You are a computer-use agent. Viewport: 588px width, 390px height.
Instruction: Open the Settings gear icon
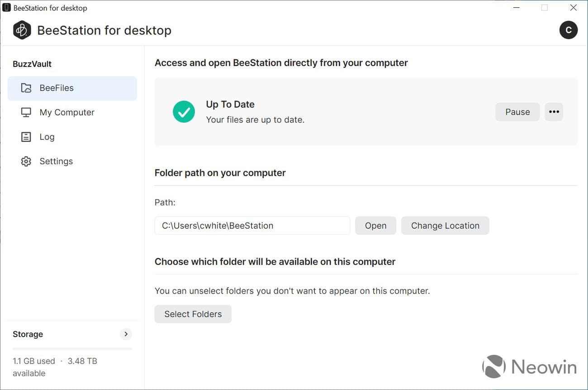coord(26,161)
